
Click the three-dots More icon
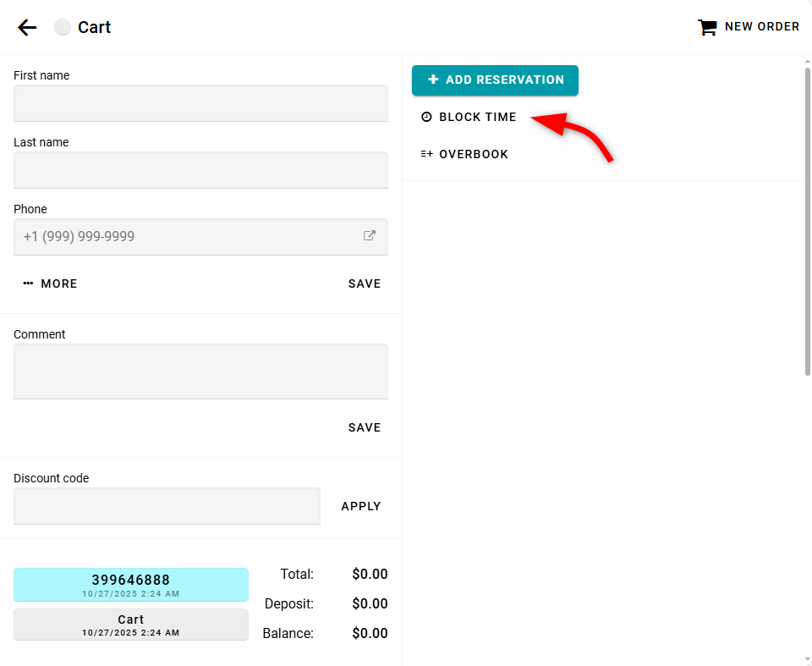tap(28, 283)
